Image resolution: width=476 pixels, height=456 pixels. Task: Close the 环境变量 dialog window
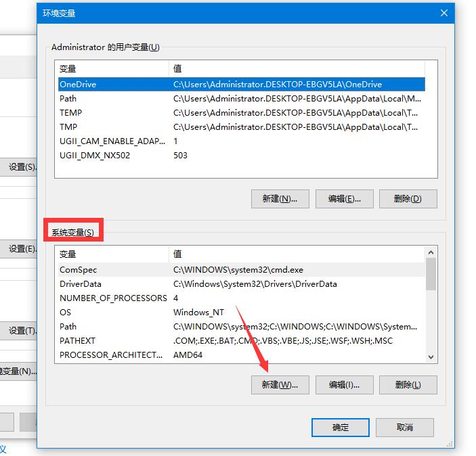[x=444, y=13]
